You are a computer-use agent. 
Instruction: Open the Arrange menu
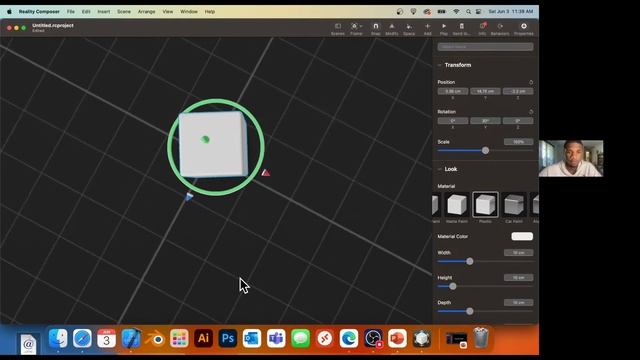147,11
